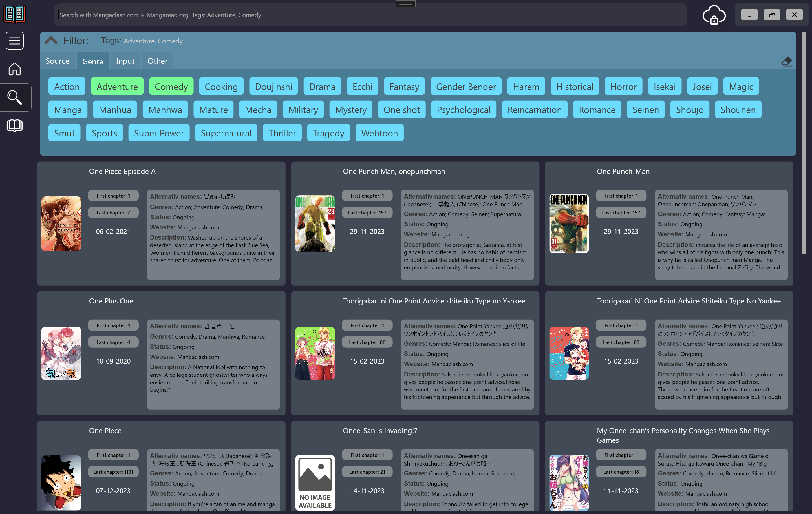Screen dimensions: 812x514
Task: Click the drag handle at the top center
Action: (x=405, y=4)
